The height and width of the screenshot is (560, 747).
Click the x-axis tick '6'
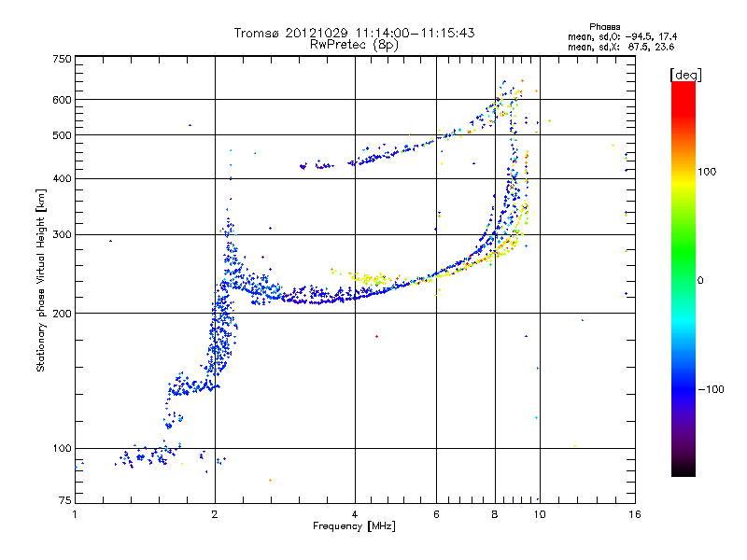pyautogui.click(x=436, y=514)
